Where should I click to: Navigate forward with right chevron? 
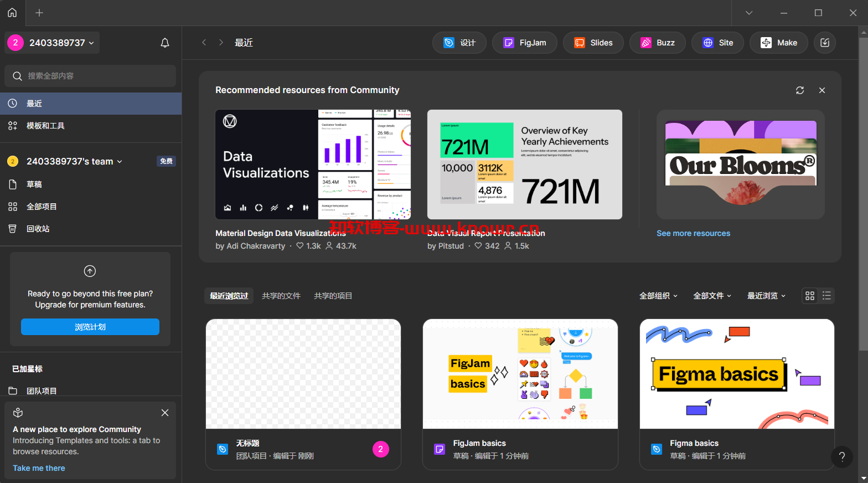coord(221,43)
